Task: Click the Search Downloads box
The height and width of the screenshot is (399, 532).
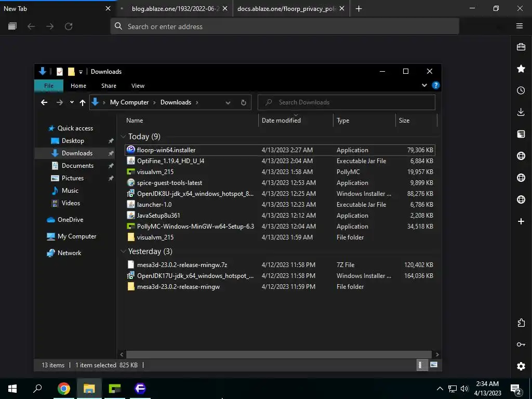Action: point(347,102)
